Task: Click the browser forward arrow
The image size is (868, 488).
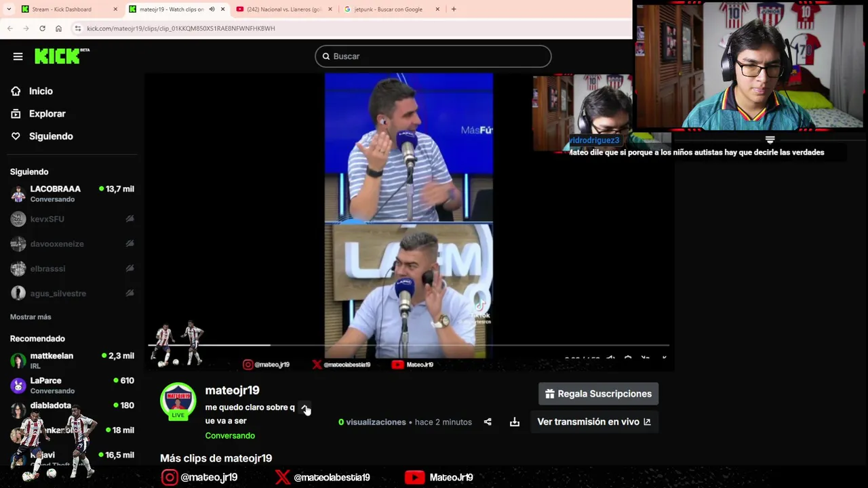Action: pyautogui.click(x=26, y=28)
